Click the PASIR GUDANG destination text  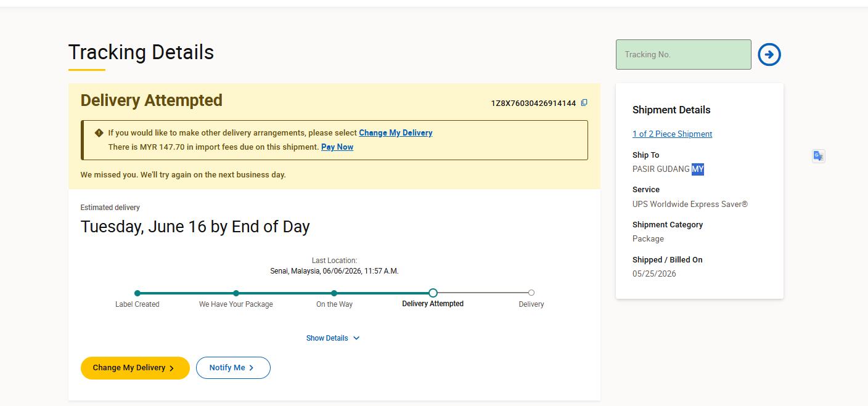[x=661, y=169]
